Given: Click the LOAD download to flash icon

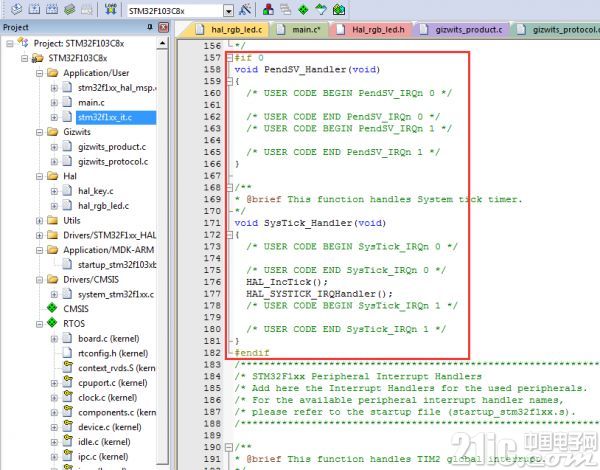Looking at the screenshot, I should tap(111, 9).
